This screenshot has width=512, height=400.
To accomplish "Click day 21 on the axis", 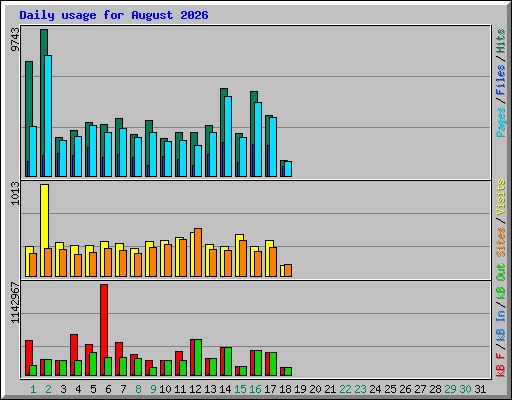I will 330,389.
